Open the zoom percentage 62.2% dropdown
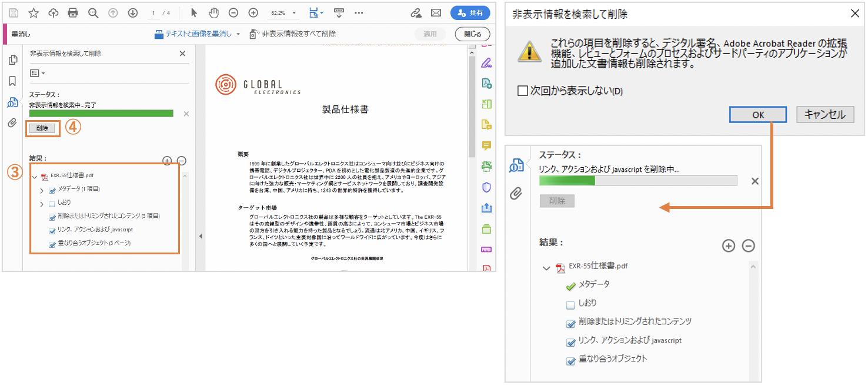 click(282, 12)
